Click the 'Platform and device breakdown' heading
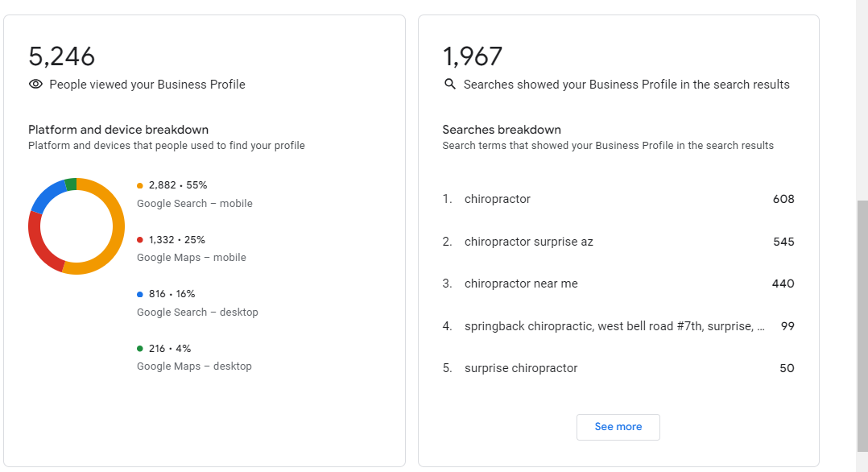868x472 pixels. 118,130
